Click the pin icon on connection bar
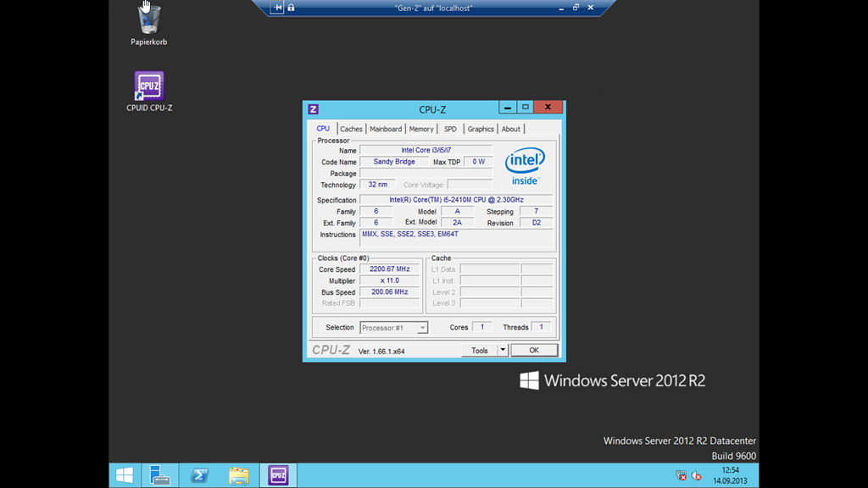Viewport: 868px width, 488px height. [277, 7]
